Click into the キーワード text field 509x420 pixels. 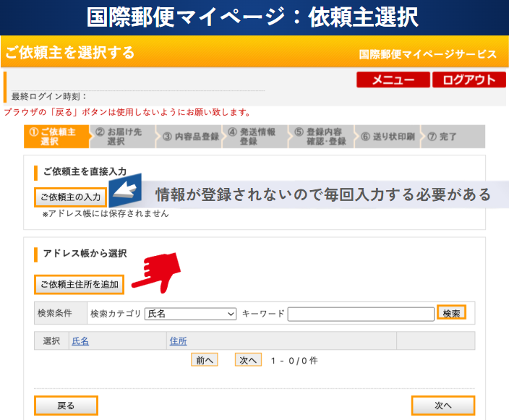(x=361, y=314)
